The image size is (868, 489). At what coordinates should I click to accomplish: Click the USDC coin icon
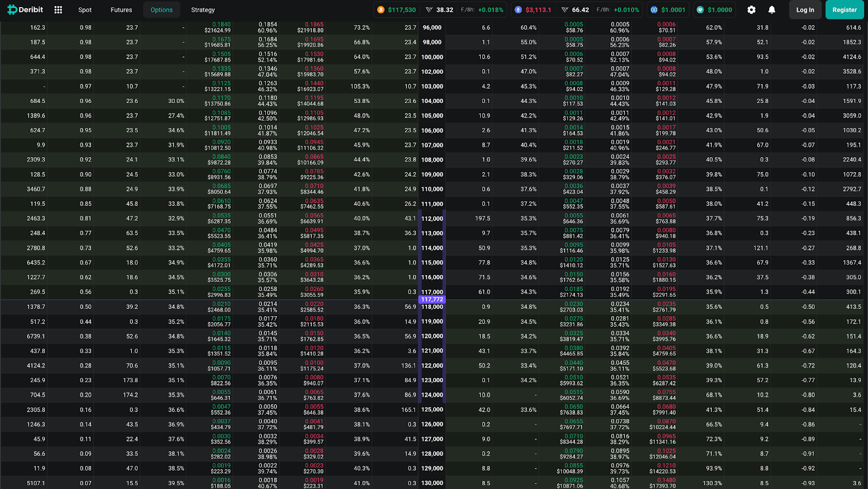[x=654, y=10]
